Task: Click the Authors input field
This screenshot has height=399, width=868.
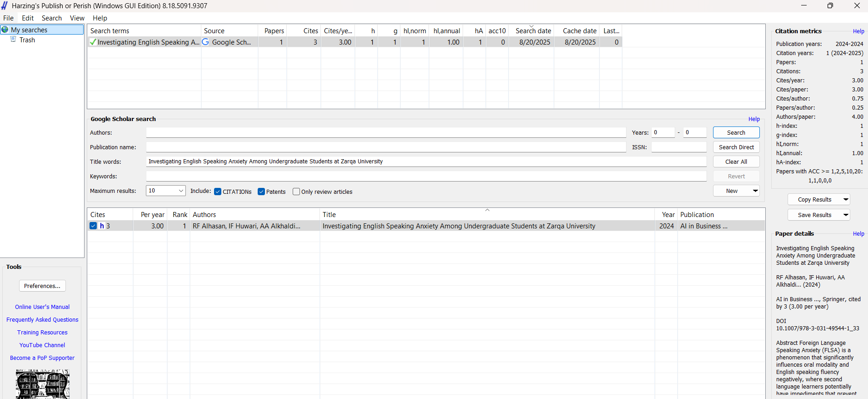Action: (x=386, y=132)
